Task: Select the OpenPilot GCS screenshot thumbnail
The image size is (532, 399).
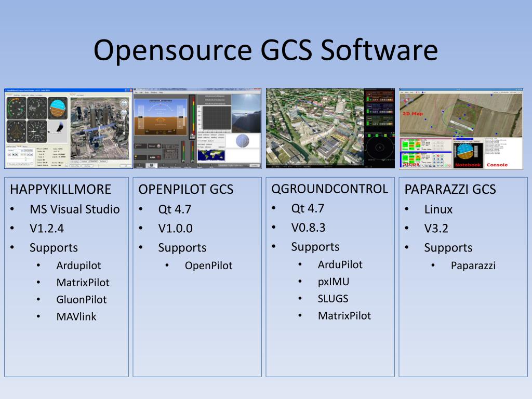Action: pyautogui.click(x=197, y=129)
